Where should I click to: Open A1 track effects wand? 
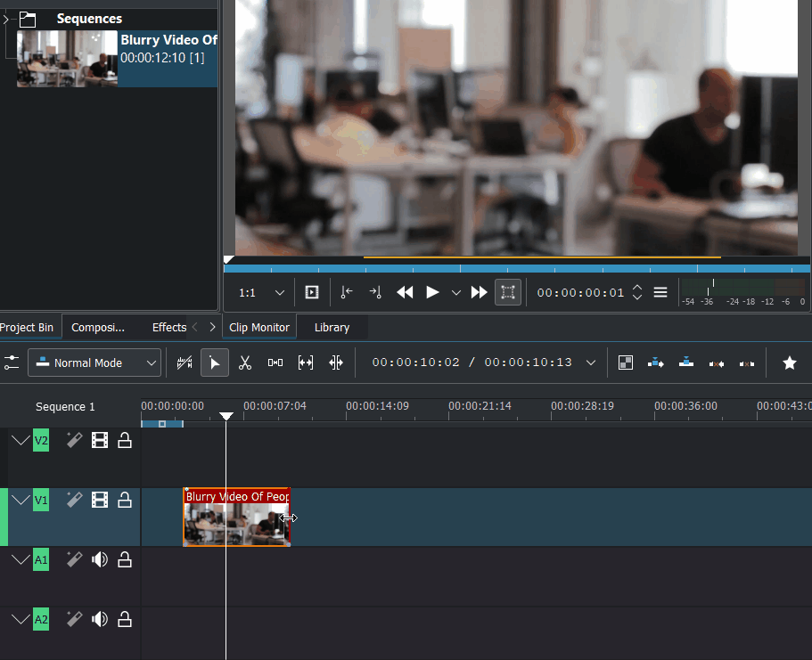tap(74, 559)
